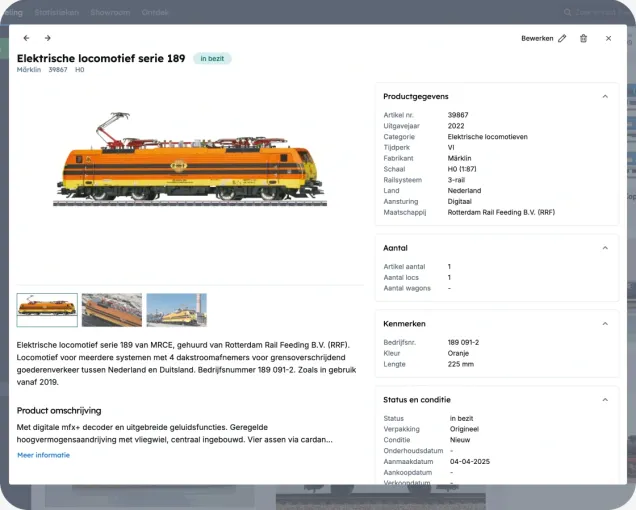Click Uitgavejaar value 2022
The width and height of the screenshot is (636, 510).
click(456, 126)
